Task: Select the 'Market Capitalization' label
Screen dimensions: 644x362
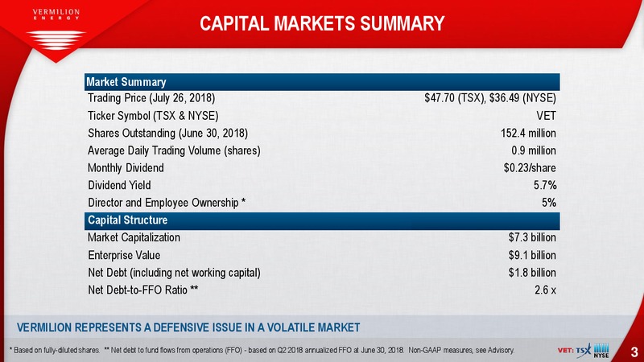Action: 134,237
